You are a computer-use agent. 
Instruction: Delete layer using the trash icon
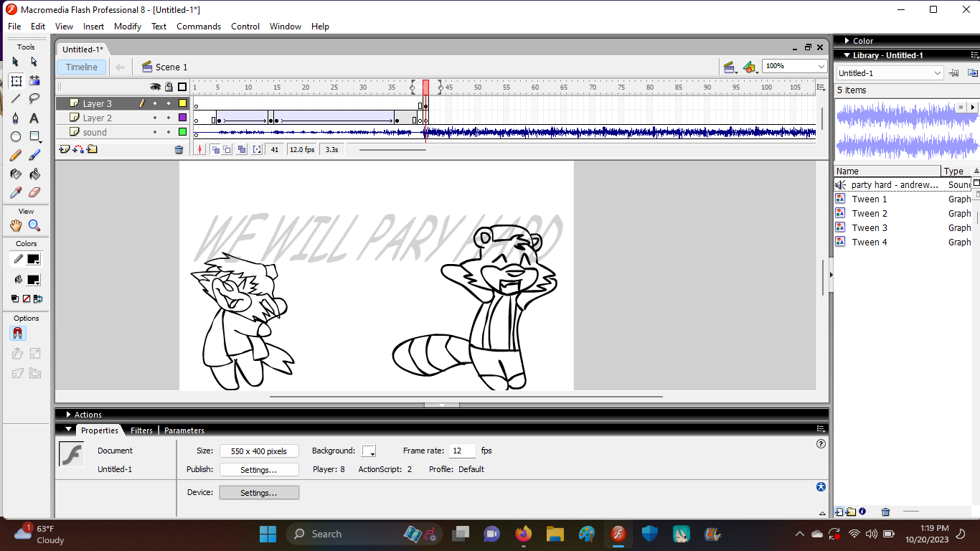pos(179,149)
